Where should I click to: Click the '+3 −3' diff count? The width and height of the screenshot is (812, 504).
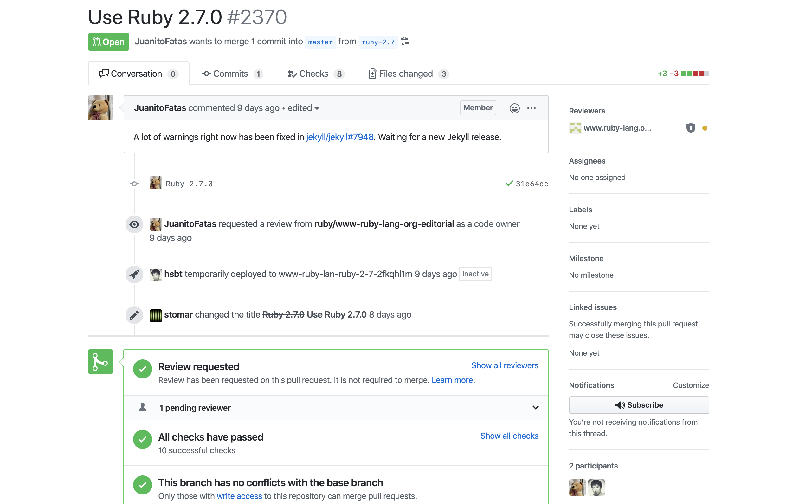click(668, 73)
